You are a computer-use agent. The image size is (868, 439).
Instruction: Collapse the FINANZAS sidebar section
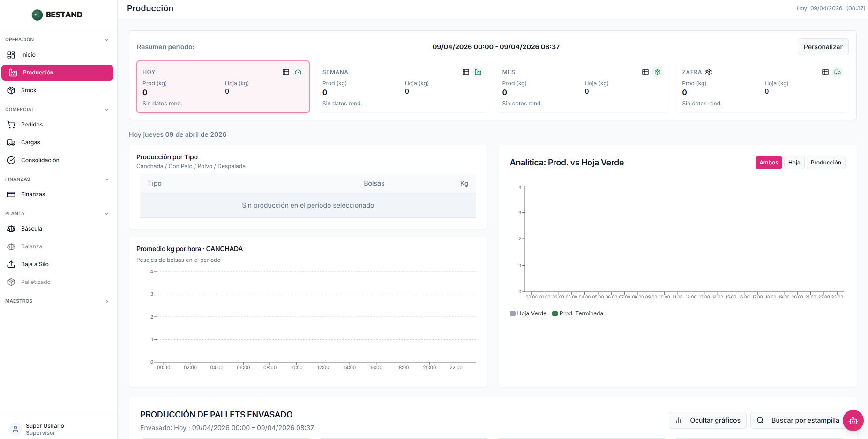click(107, 179)
